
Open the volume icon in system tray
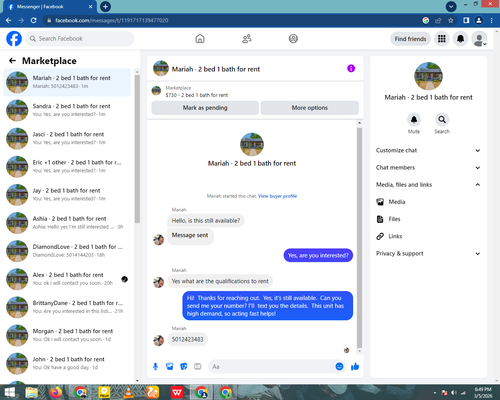pyautogui.click(x=454, y=393)
